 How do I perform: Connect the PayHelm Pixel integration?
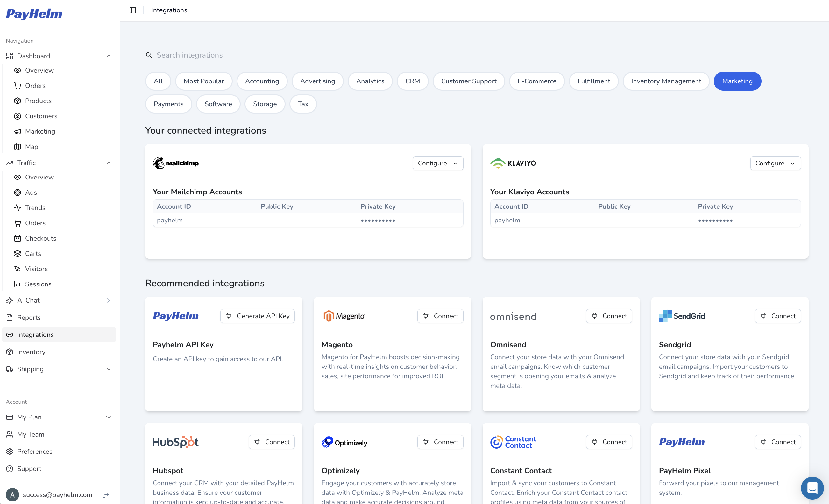pos(778,442)
